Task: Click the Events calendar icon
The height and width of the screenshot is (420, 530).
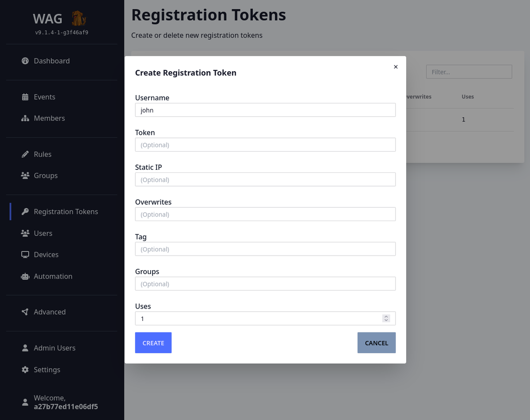Action: pos(25,97)
